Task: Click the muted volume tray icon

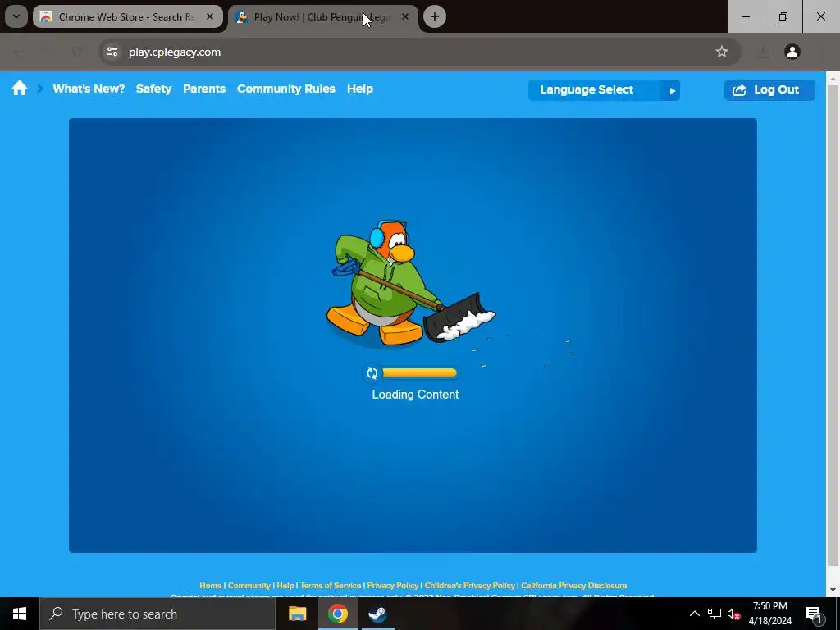Action: 733,614
